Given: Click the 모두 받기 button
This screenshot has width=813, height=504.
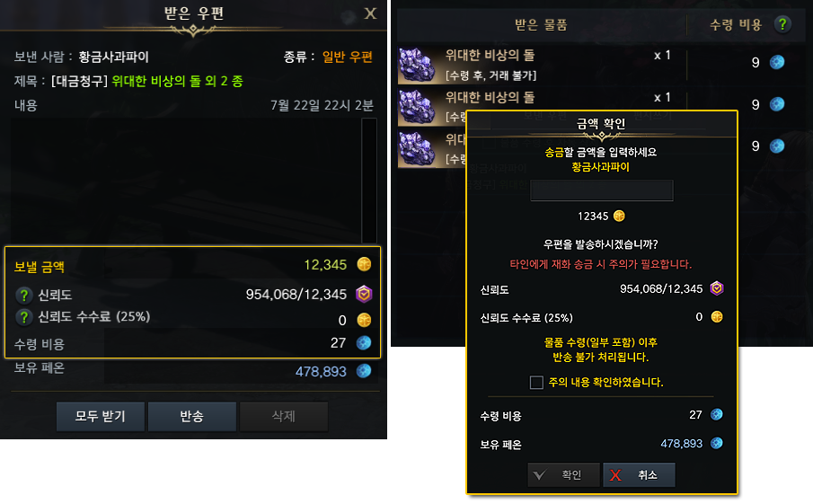Looking at the screenshot, I should point(100,416).
